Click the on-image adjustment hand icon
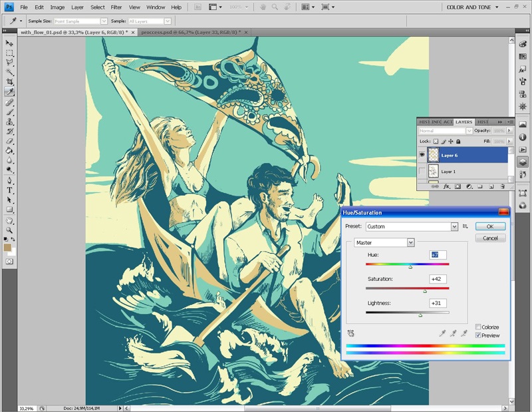This screenshot has width=532, height=412. (x=350, y=333)
